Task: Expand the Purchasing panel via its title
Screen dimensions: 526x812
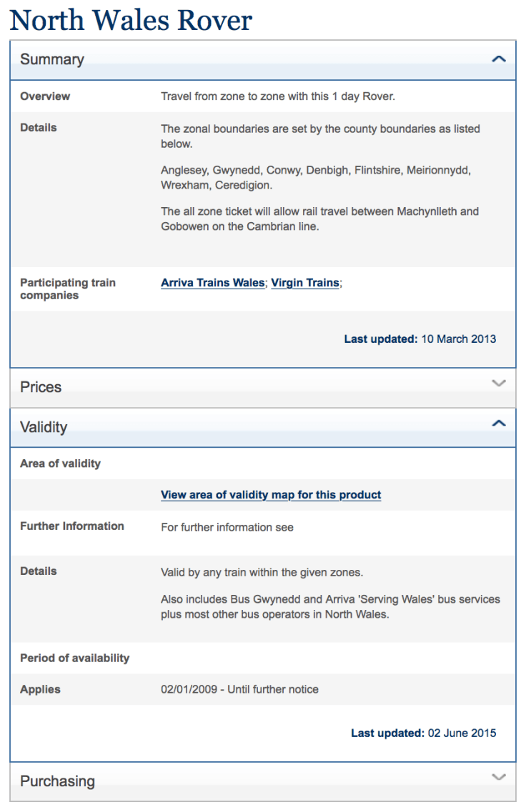Action: click(x=57, y=781)
